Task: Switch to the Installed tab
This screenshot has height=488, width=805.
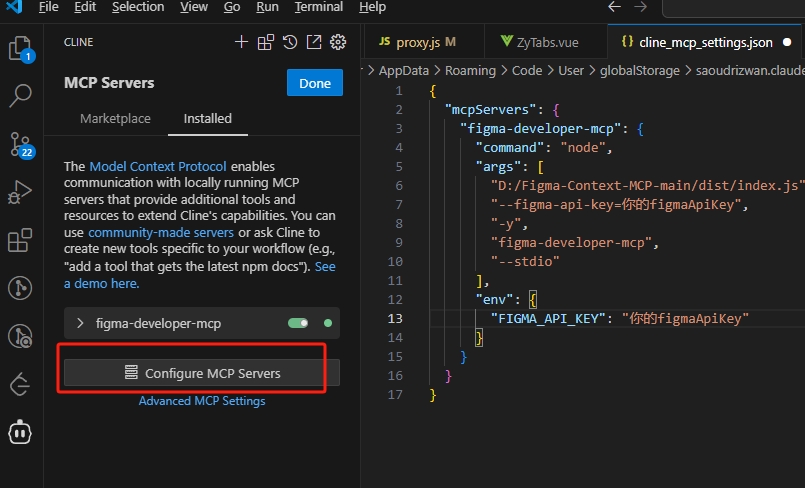Action: [x=207, y=119]
